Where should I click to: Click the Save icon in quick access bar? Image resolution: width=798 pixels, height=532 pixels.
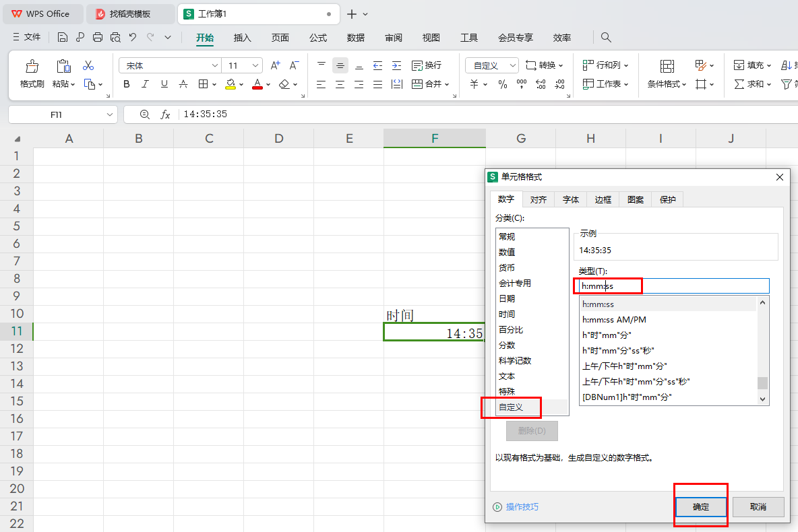coord(63,38)
